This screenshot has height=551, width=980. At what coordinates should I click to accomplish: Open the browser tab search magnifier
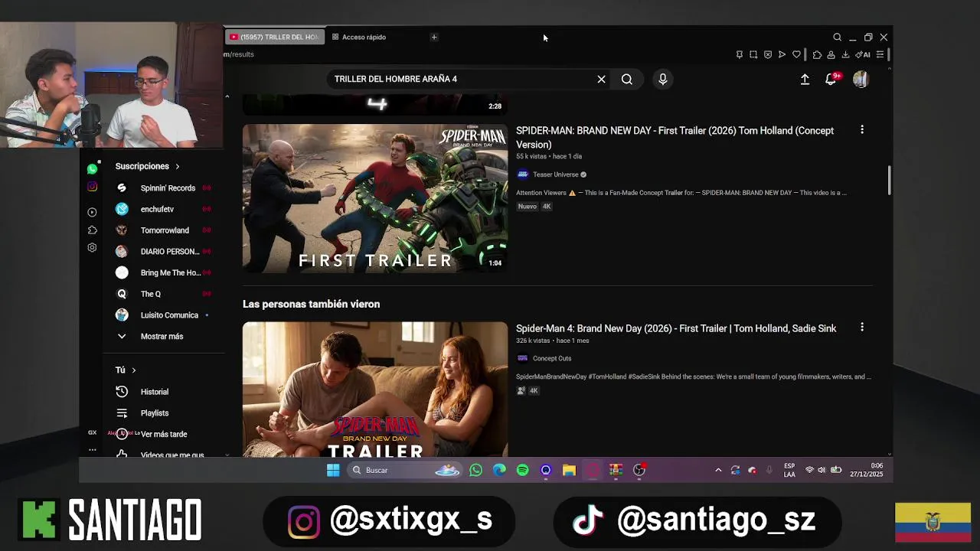[x=837, y=37]
